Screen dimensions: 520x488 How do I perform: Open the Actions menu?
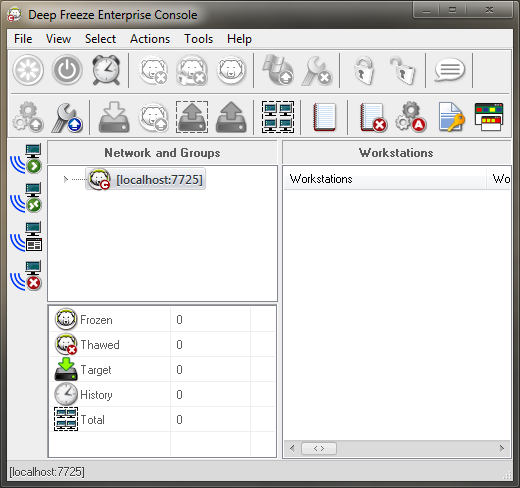150,39
